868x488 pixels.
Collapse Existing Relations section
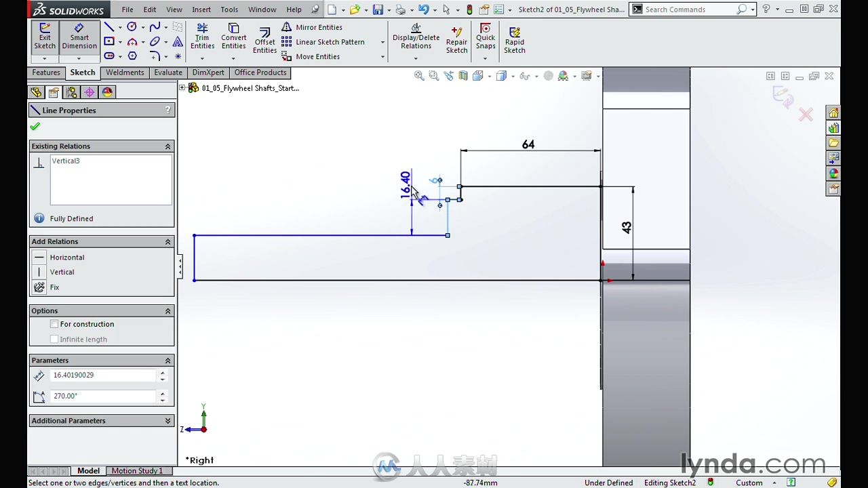(x=167, y=146)
